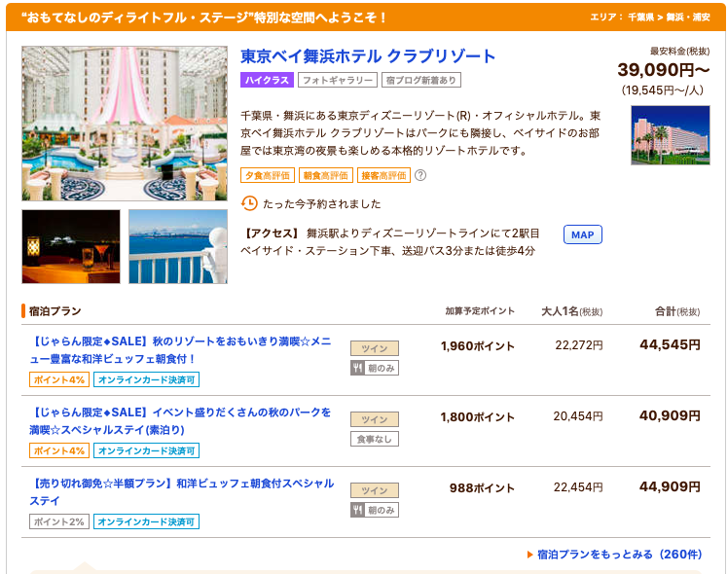The width and height of the screenshot is (728, 574).
Task: Click the 最安料金(税抜) label
Action: (x=679, y=51)
